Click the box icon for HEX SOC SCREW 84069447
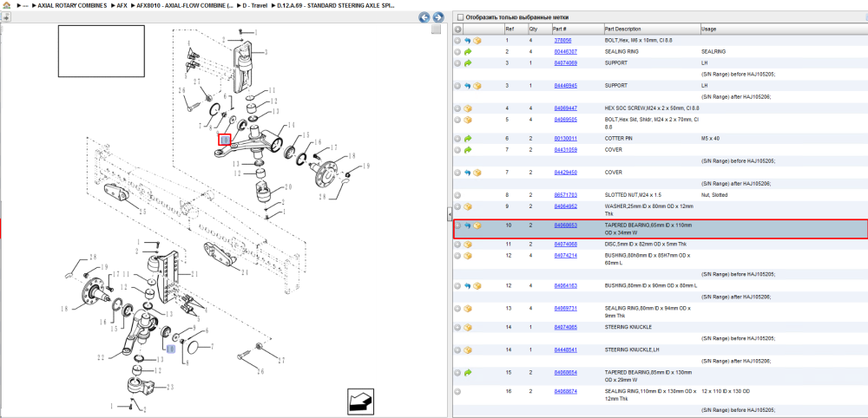This screenshot has width=868, height=418. 468,108
